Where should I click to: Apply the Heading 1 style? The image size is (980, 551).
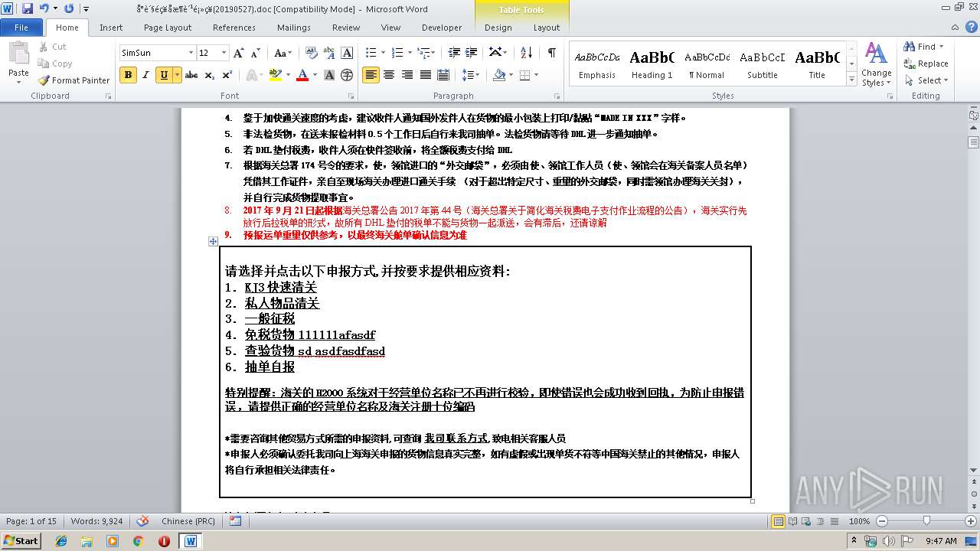[x=652, y=64]
